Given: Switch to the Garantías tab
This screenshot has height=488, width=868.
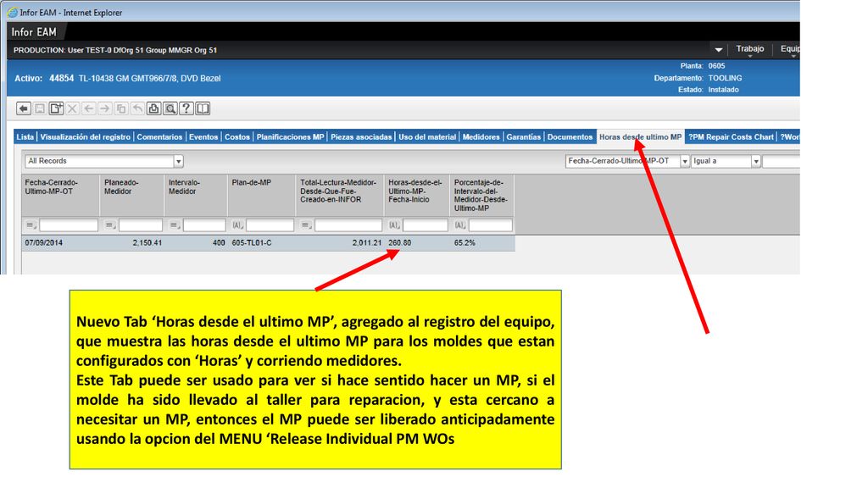Looking at the screenshot, I should point(523,136).
